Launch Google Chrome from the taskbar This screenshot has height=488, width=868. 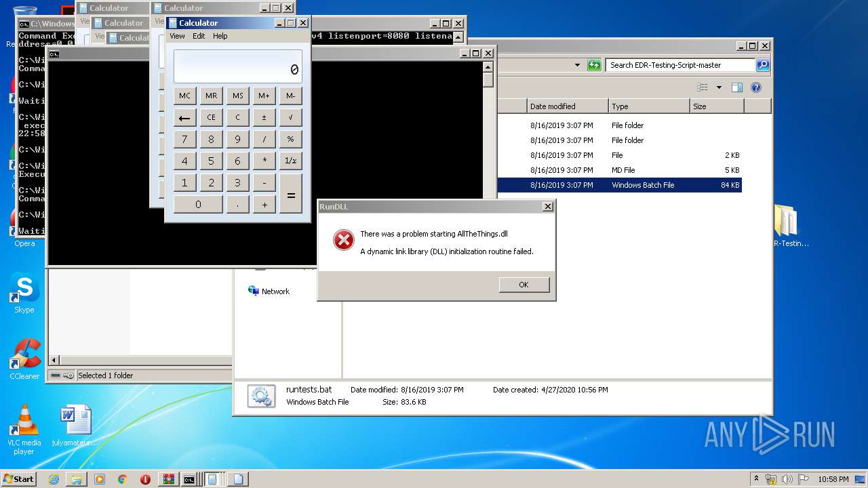pyautogui.click(x=122, y=479)
